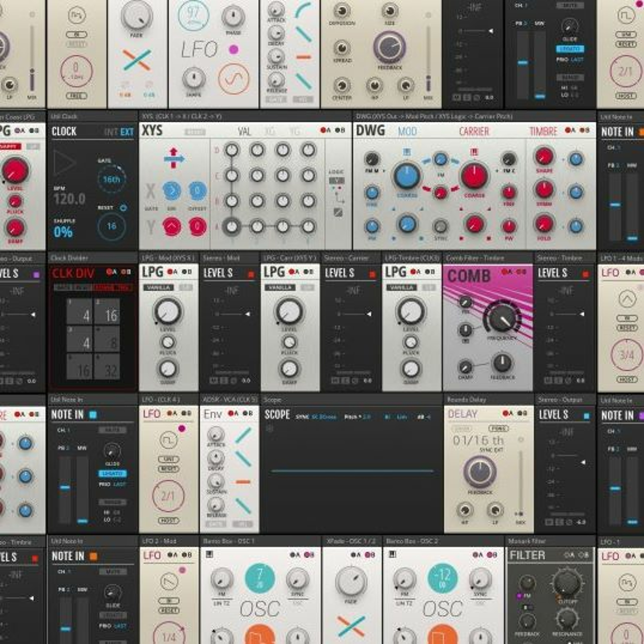Open the 16th gate selector in CLOCK

pos(112,179)
